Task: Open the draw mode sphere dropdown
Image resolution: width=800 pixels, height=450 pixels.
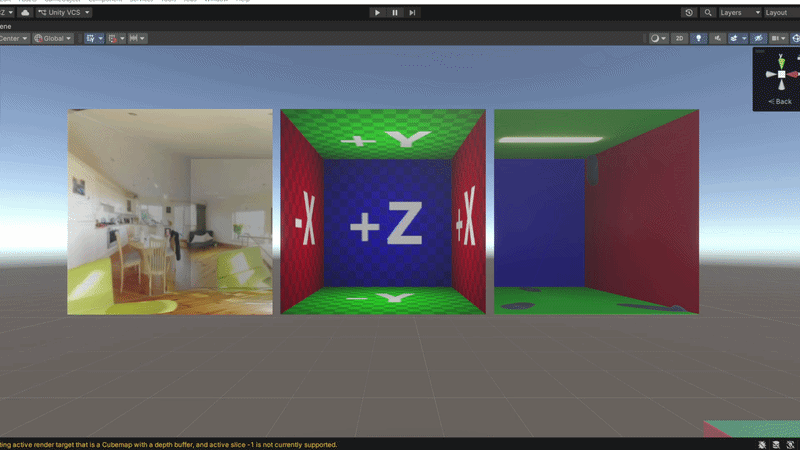Action: [658, 38]
